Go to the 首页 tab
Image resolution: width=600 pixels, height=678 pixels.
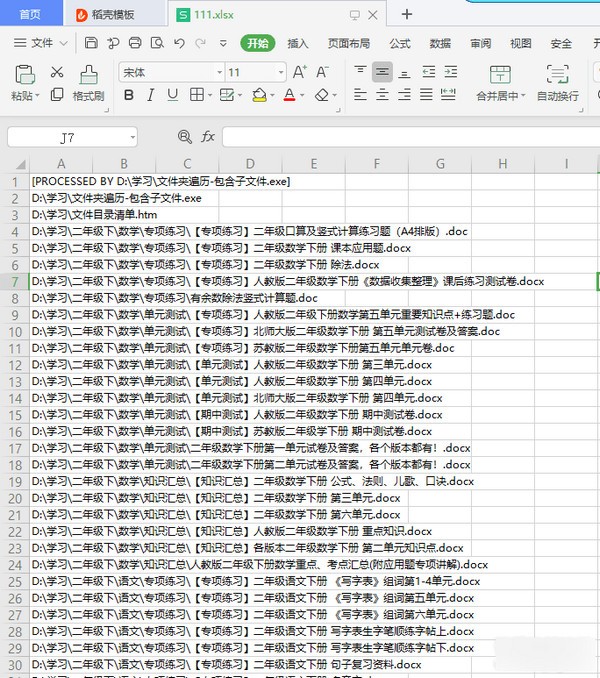(30, 14)
